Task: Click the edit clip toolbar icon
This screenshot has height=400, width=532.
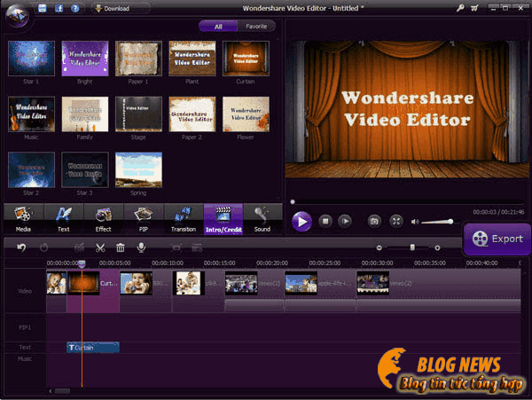Action: pos(80,247)
